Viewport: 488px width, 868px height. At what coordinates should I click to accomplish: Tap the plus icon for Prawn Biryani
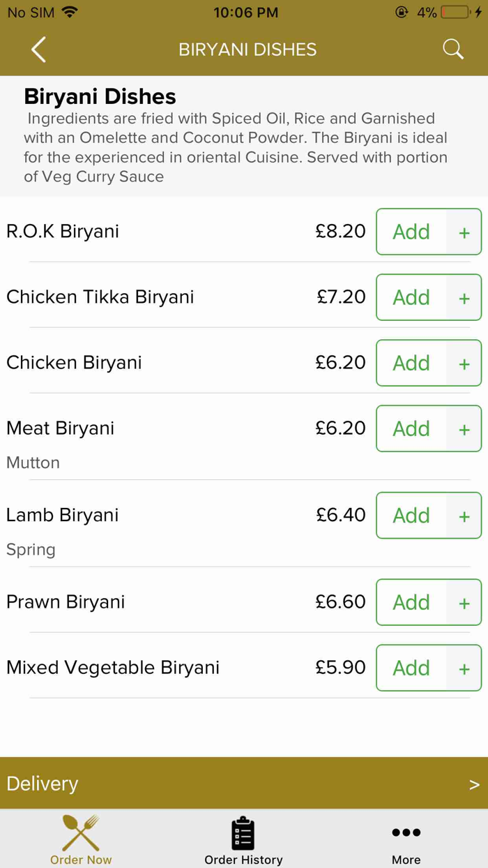coord(464,603)
